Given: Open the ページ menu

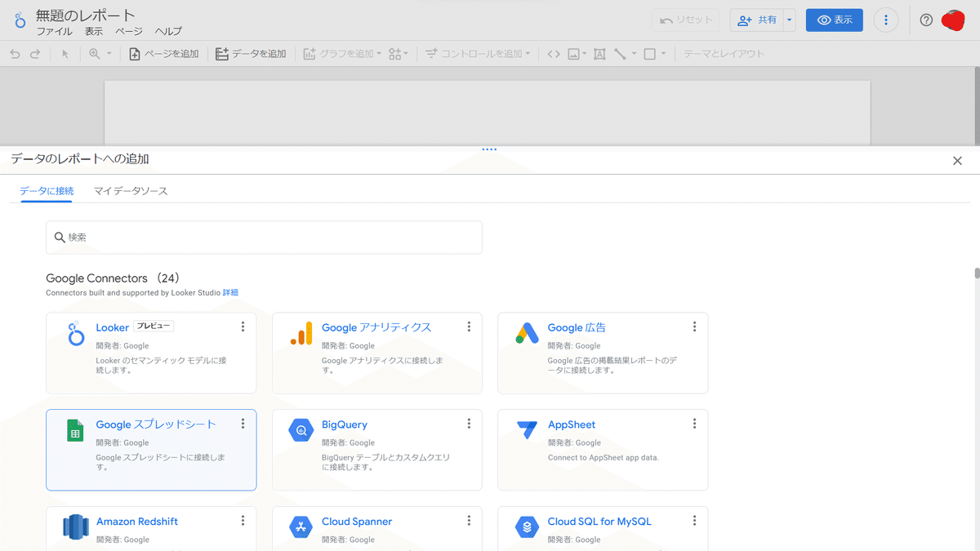Looking at the screenshot, I should (x=129, y=31).
